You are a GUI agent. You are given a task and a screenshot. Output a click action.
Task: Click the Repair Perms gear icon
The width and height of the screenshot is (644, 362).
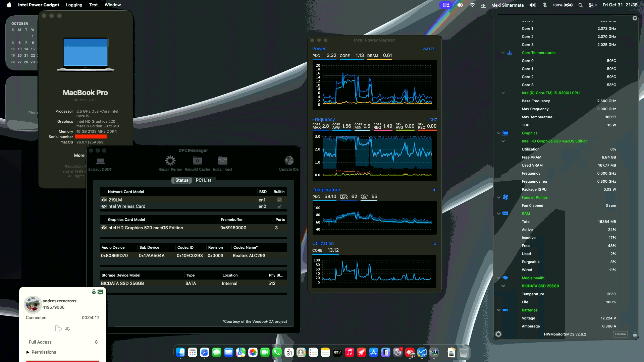170,161
